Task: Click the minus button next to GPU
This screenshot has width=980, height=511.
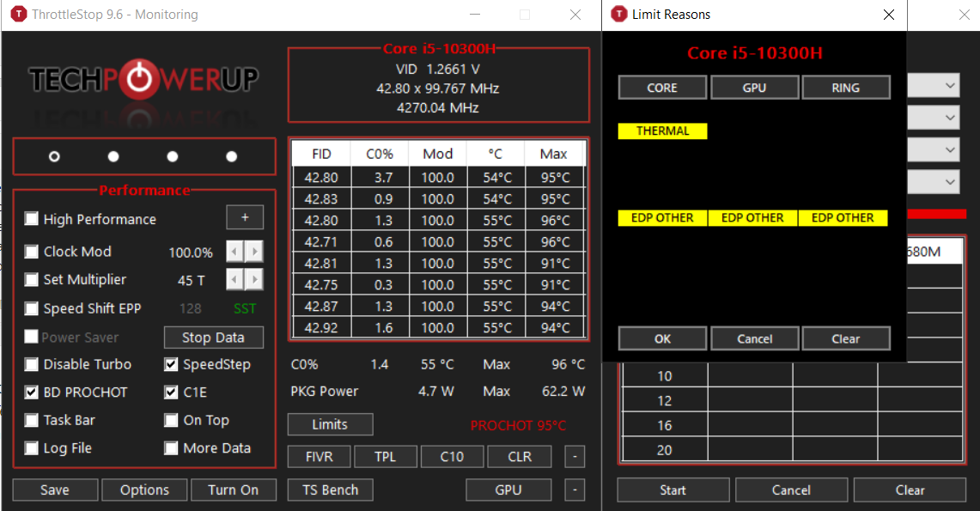Action: click(x=575, y=490)
